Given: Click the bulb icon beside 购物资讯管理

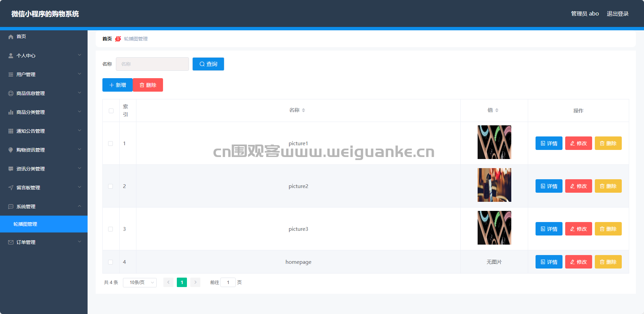Looking at the screenshot, I should 11,150.
